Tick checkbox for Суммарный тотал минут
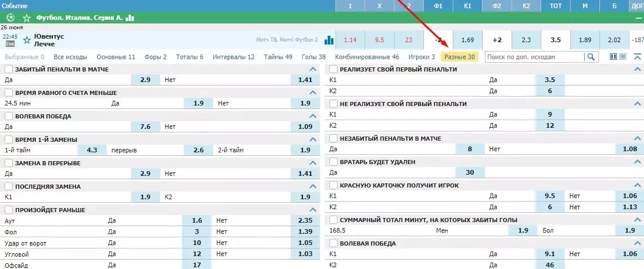 (x=333, y=220)
